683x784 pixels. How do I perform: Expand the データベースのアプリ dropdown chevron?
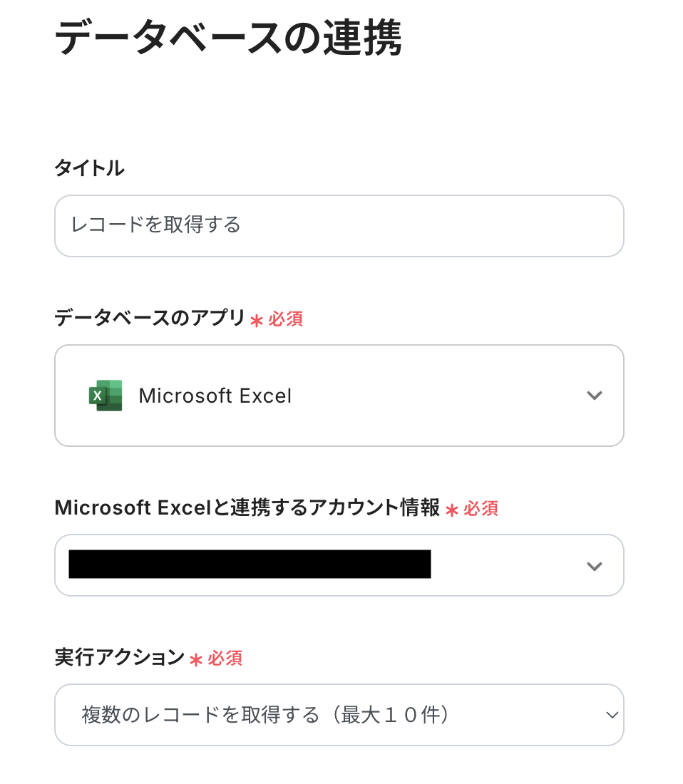point(594,396)
